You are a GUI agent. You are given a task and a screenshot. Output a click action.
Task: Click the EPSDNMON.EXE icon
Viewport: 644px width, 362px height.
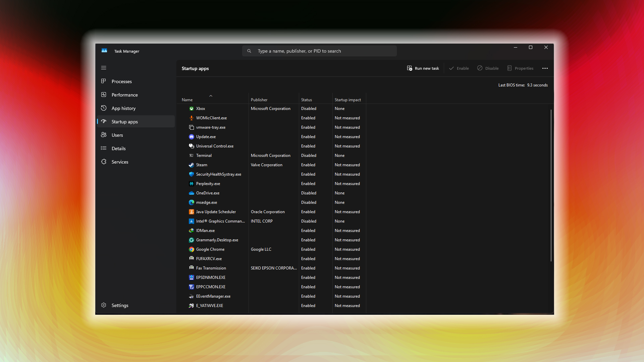[x=191, y=278]
